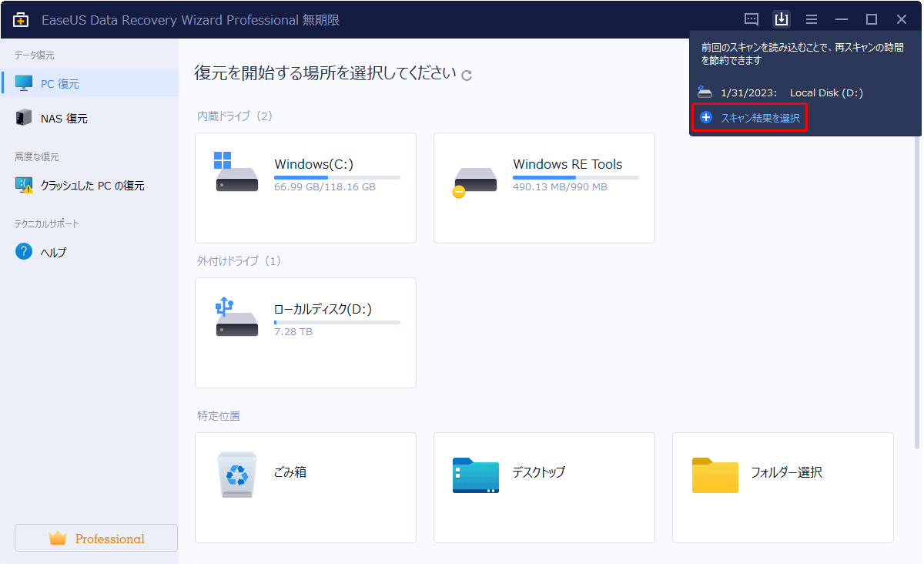
Task: Select the Windows RE Tools drive card
Action: pyautogui.click(x=544, y=188)
